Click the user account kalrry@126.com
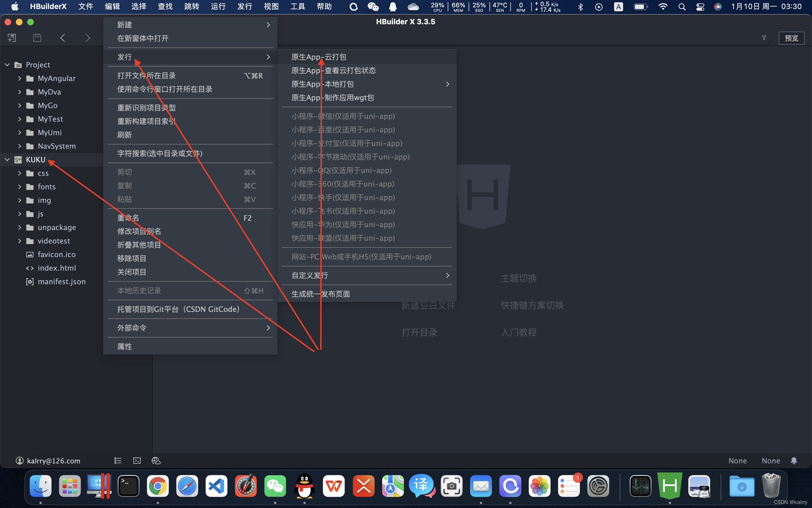Screen dimensions: 812x508 tap(48, 461)
